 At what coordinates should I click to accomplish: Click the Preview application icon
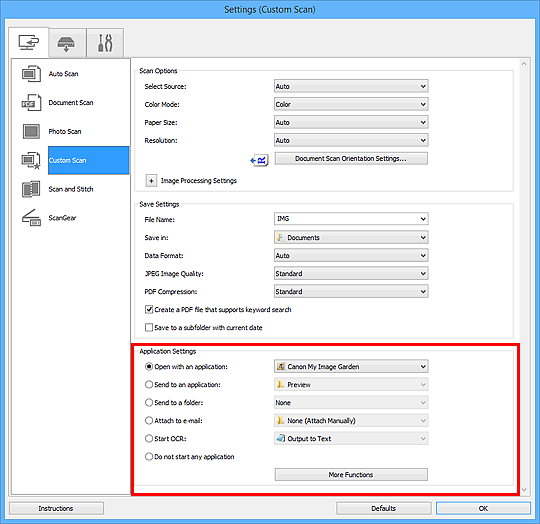click(281, 385)
